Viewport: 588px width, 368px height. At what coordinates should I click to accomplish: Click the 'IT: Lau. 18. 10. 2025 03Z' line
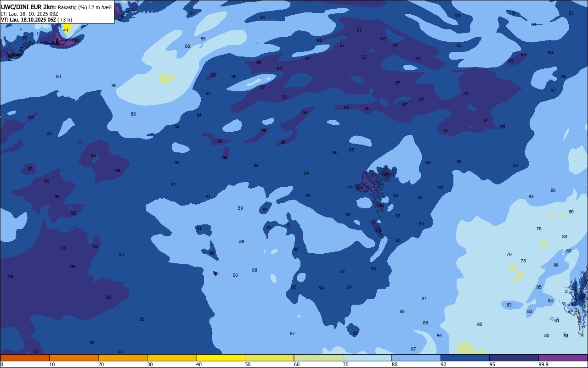[x=29, y=14]
